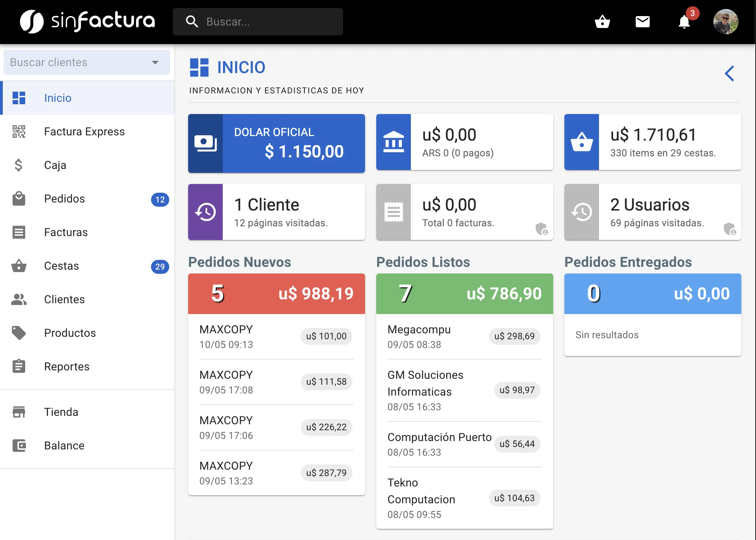Click the sinFactura logo
The height and width of the screenshot is (540, 756).
coord(87,21)
